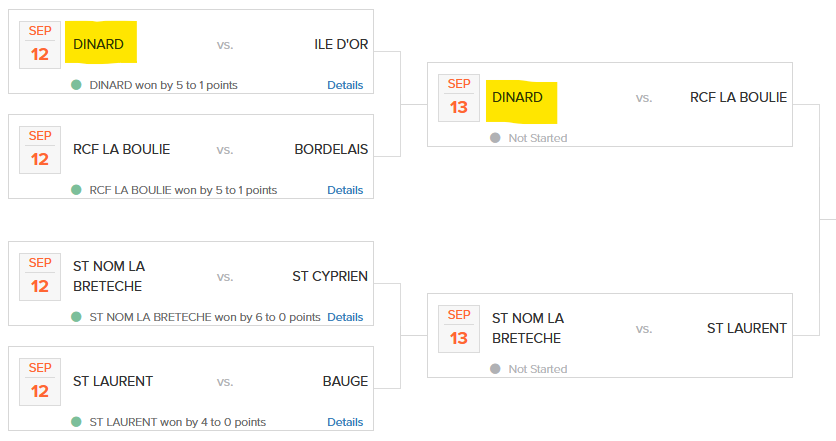Viewport: 836px width, 441px height.
Task: Click green status dot for ST NOM LA BRETECHE win
Action: (x=76, y=317)
